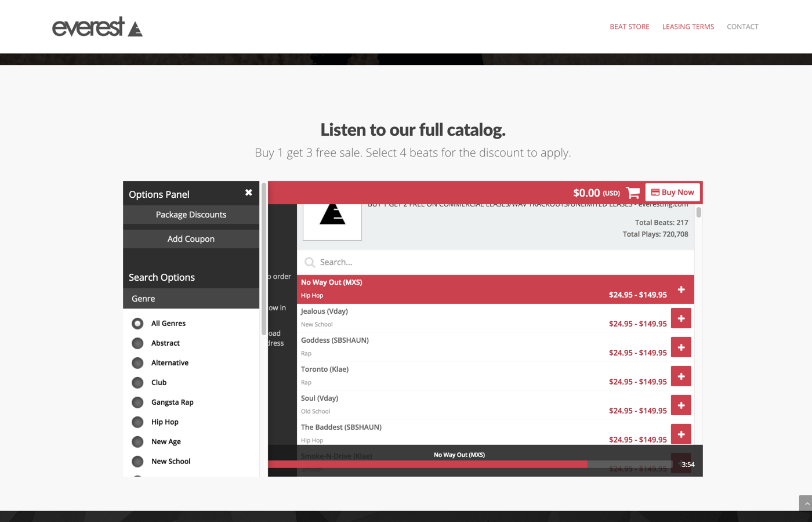
Task: Play the track Soul (Vday)
Action: pos(320,398)
